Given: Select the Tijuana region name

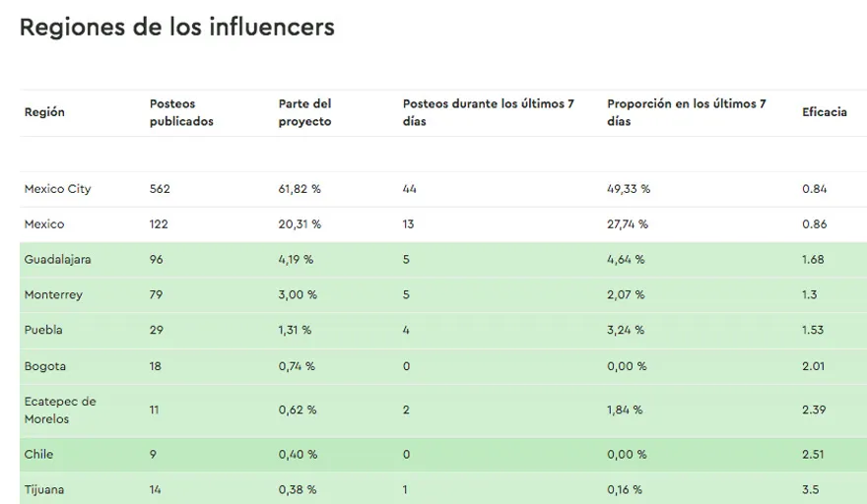Looking at the screenshot, I should (44, 489).
